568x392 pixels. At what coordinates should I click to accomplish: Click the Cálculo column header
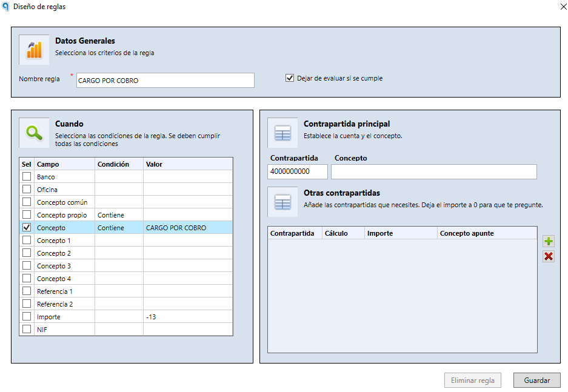click(x=343, y=233)
